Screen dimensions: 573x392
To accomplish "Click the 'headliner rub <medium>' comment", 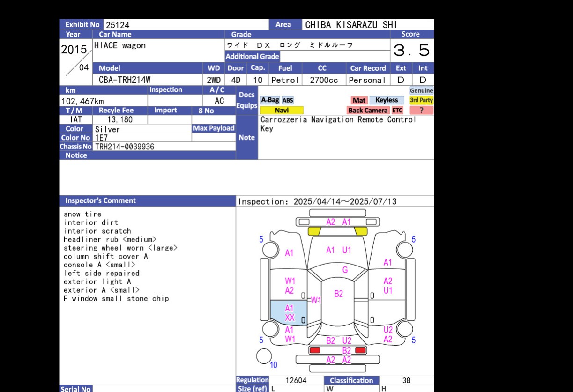I will tap(110, 239).
